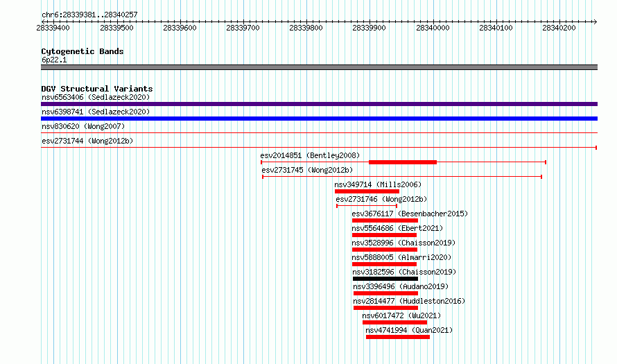This screenshot has width=617, height=364.
Task: Open the nsv3528996 (Chaisson2019) label
Action: [403, 243]
